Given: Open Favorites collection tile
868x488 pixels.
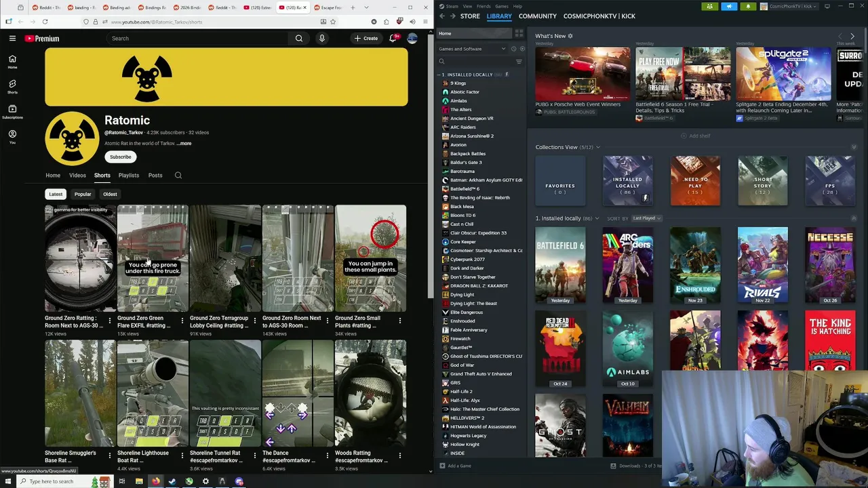Looking at the screenshot, I should [x=560, y=181].
